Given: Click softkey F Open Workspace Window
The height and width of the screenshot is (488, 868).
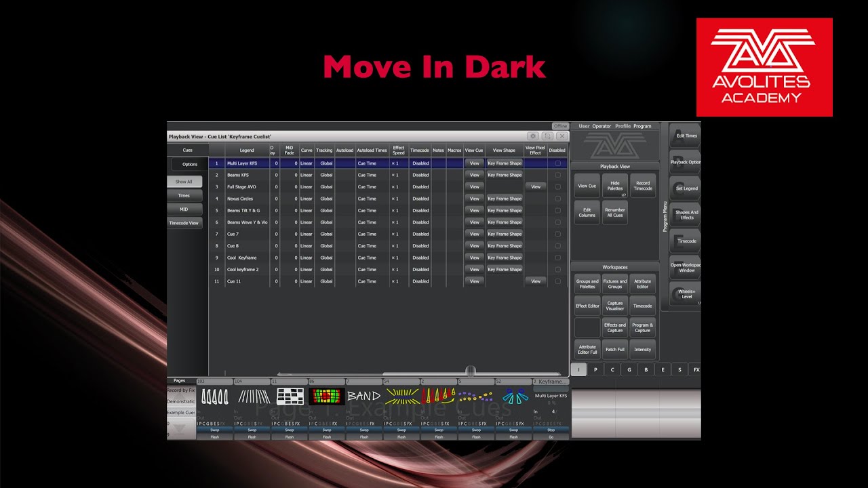Looking at the screenshot, I should 686,268.
